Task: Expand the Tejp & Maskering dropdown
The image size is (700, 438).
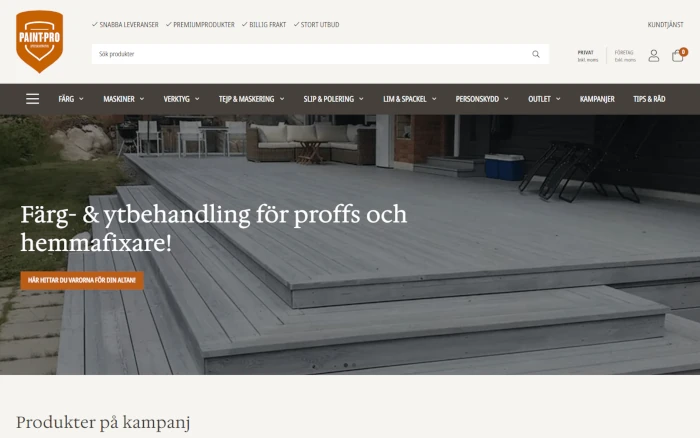Action: click(x=251, y=99)
